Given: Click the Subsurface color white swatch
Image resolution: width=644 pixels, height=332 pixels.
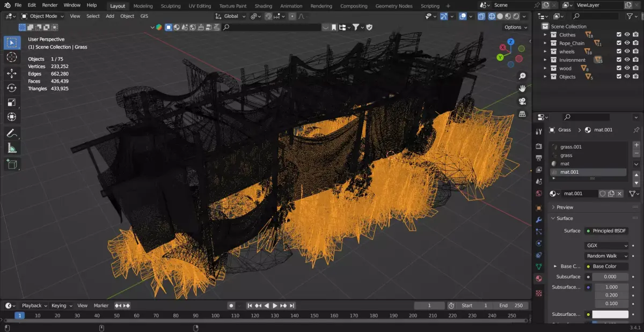Looking at the screenshot, I should 610,314.
